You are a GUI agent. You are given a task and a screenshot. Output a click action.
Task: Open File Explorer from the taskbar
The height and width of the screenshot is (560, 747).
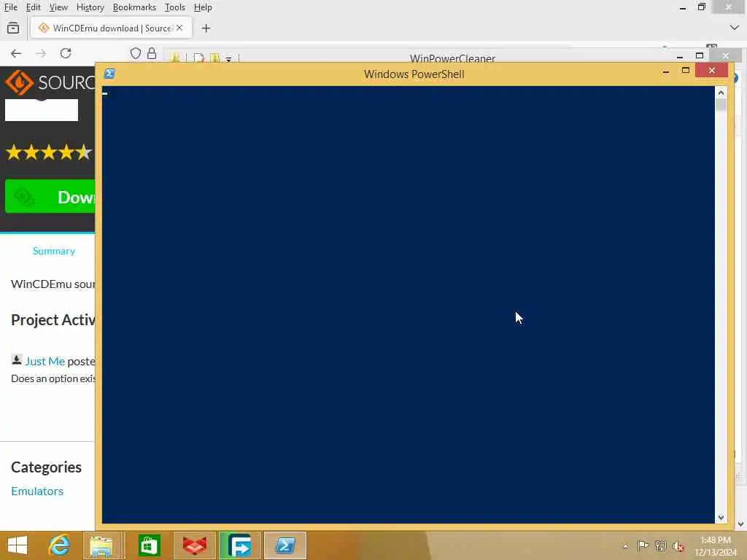(x=101, y=545)
